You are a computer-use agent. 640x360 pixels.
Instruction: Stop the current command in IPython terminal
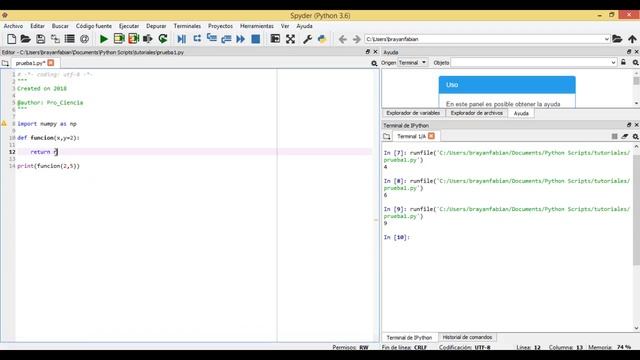pyautogui.click(x=614, y=136)
